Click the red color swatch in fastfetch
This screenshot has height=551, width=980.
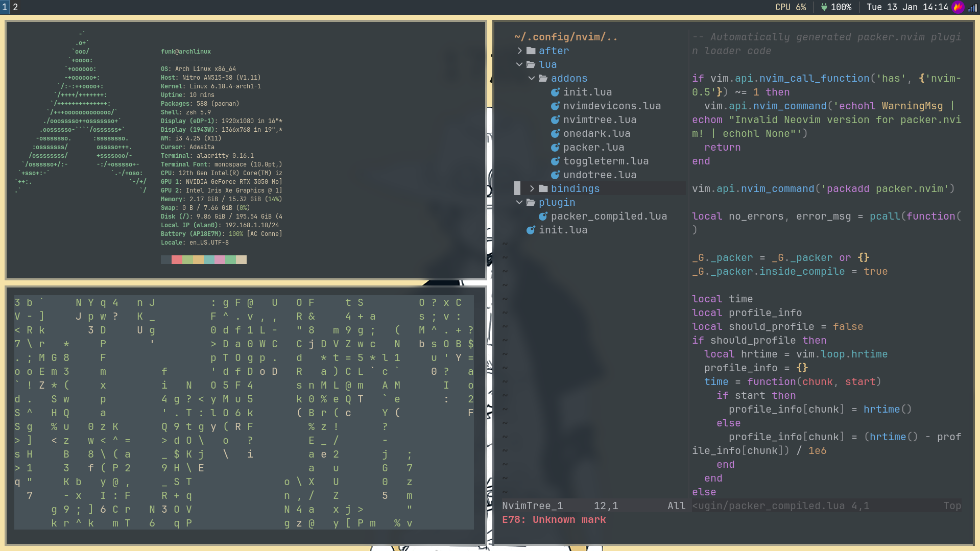(x=177, y=260)
